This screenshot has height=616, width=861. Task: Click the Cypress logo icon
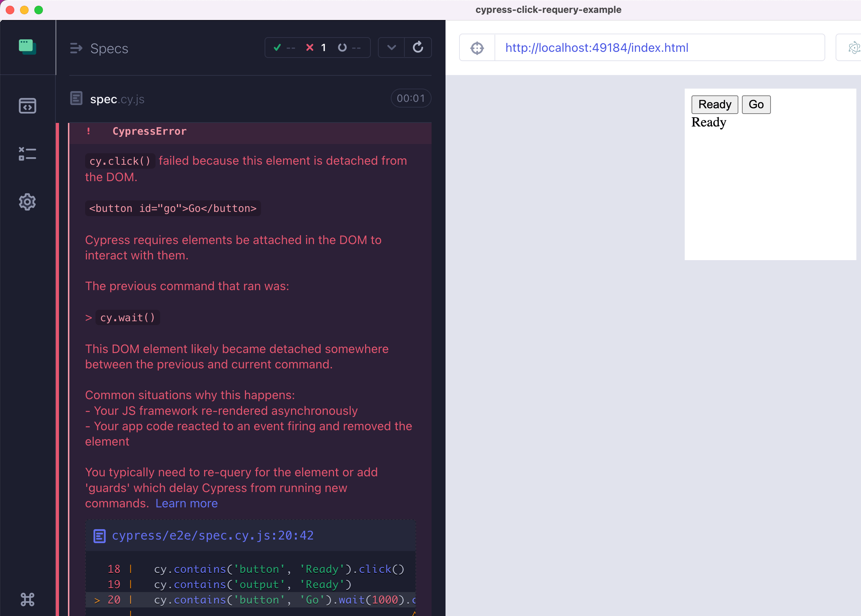(27, 47)
